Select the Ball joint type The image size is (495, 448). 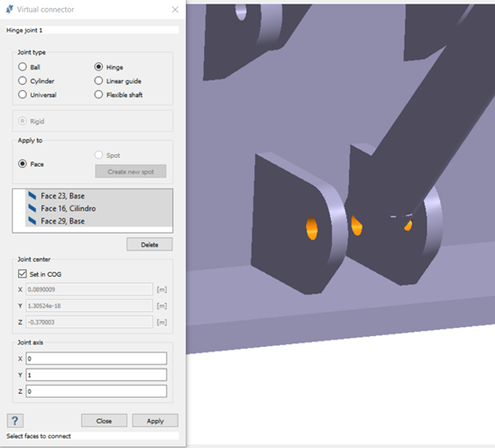point(23,67)
